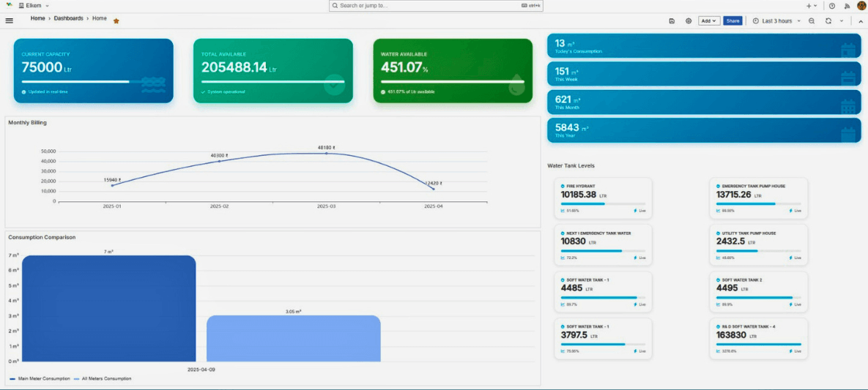
Task: Open the help question mark icon
Action: pyautogui.click(x=832, y=6)
